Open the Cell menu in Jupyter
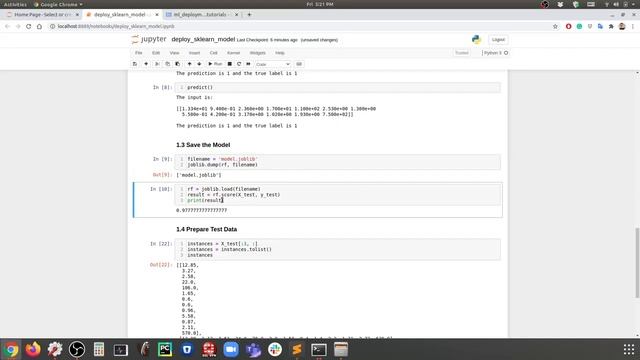 pos(213,53)
